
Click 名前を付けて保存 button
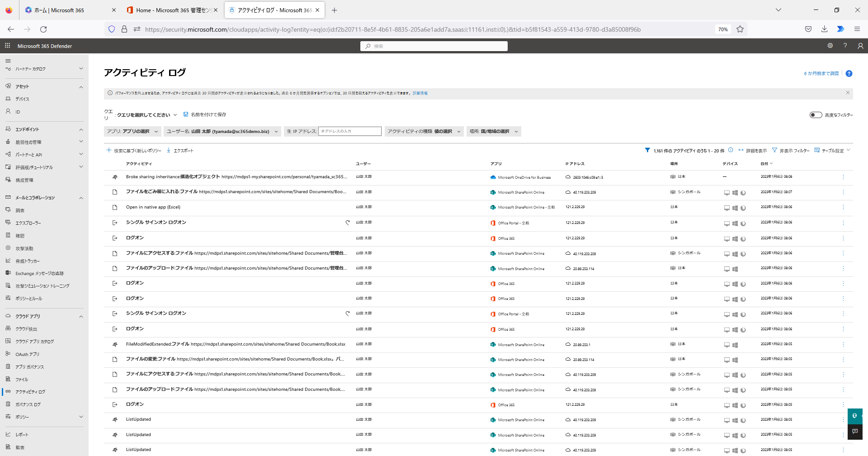point(205,115)
